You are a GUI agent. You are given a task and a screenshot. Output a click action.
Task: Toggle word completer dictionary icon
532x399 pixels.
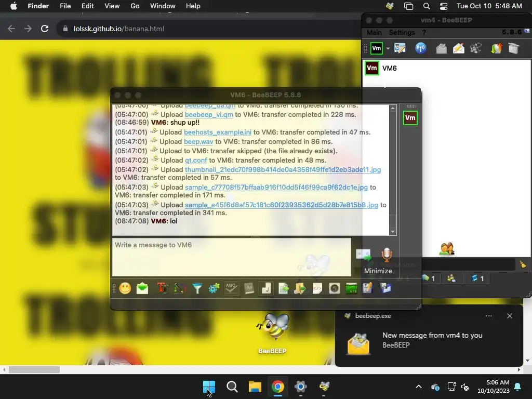(x=249, y=288)
